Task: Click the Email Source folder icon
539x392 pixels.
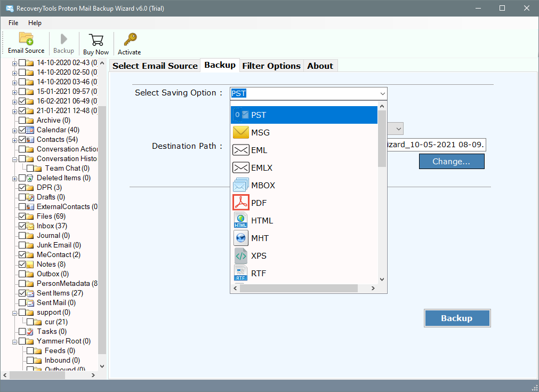Action: [x=26, y=39]
